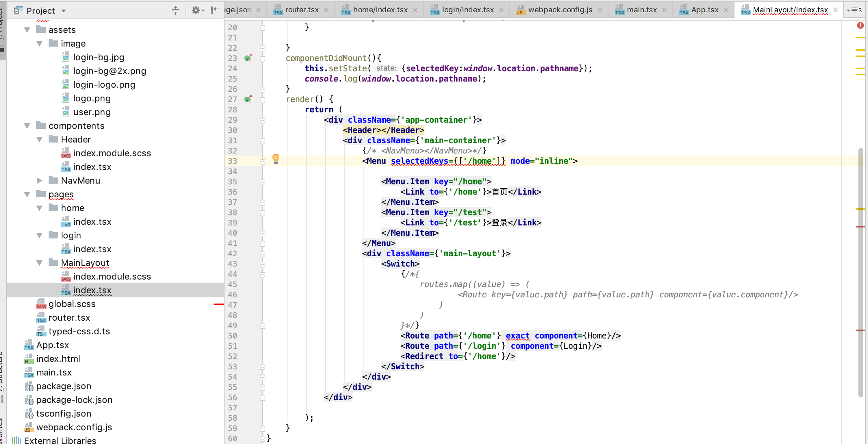Collapse the Header folder

click(x=39, y=140)
